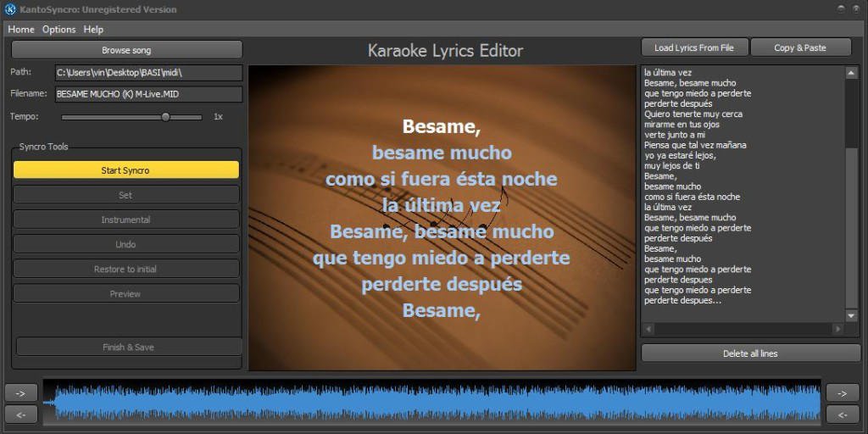Click the Preview button
The image size is (868, 434).
125,293
